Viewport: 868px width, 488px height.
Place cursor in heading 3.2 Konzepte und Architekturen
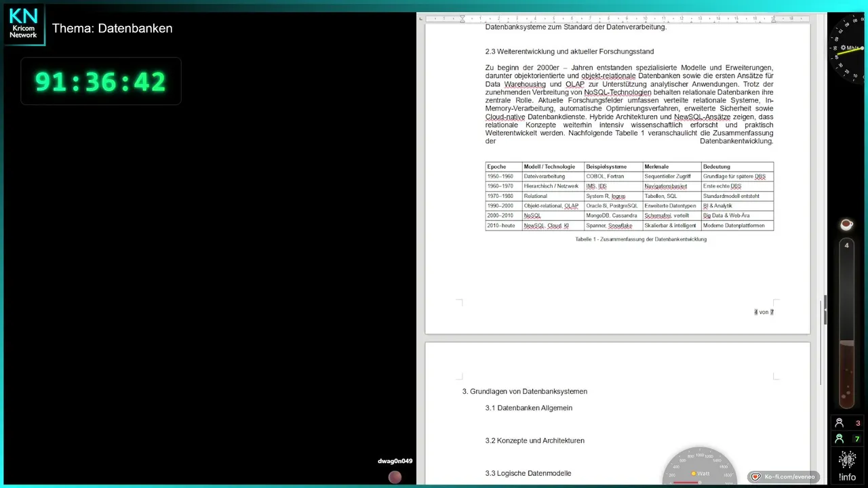(535, 441)
